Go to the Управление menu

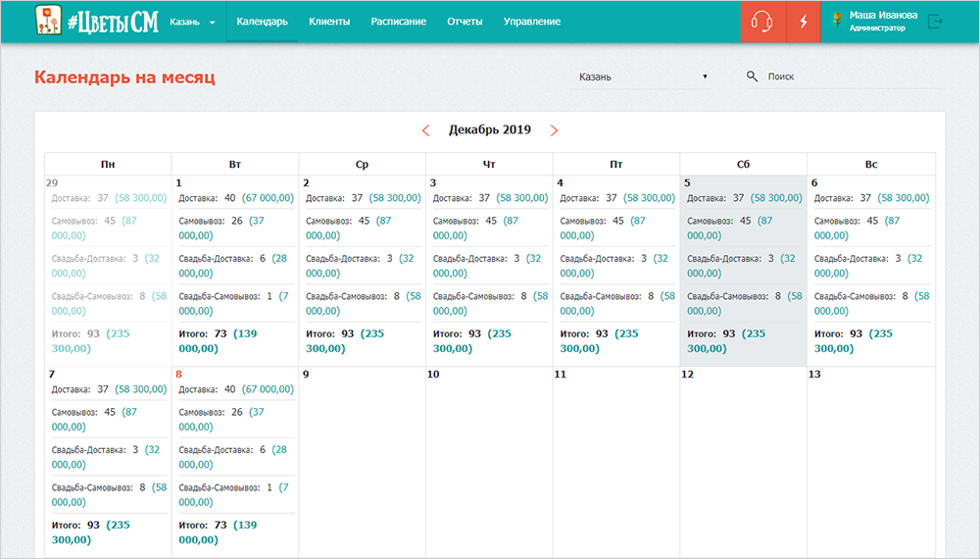(x=531, y=22)
